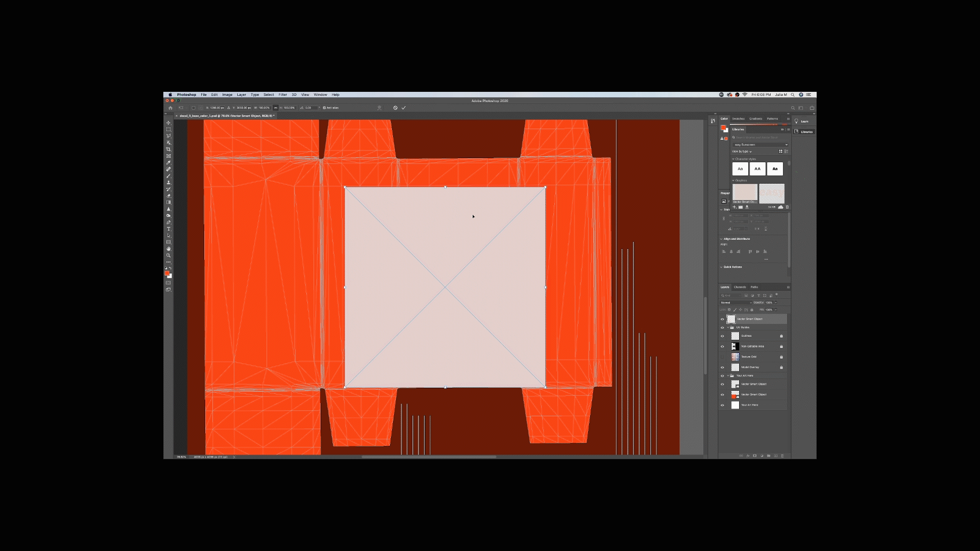
Task: Select the Clone Stamp tool
Action: [x=168, y=183]
